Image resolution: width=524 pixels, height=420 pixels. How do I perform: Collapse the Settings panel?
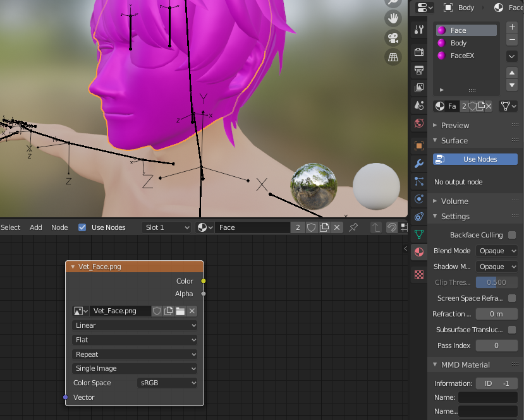(x=435, y=217)
